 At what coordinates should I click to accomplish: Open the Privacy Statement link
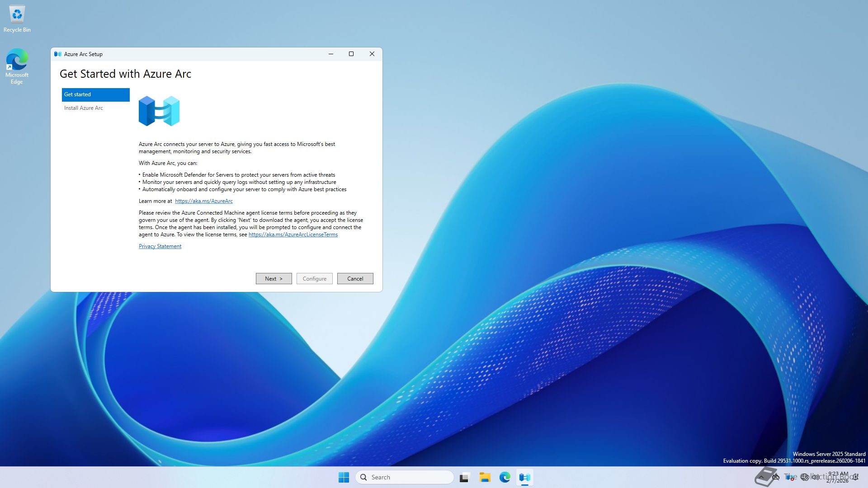[x=160, y=246]
